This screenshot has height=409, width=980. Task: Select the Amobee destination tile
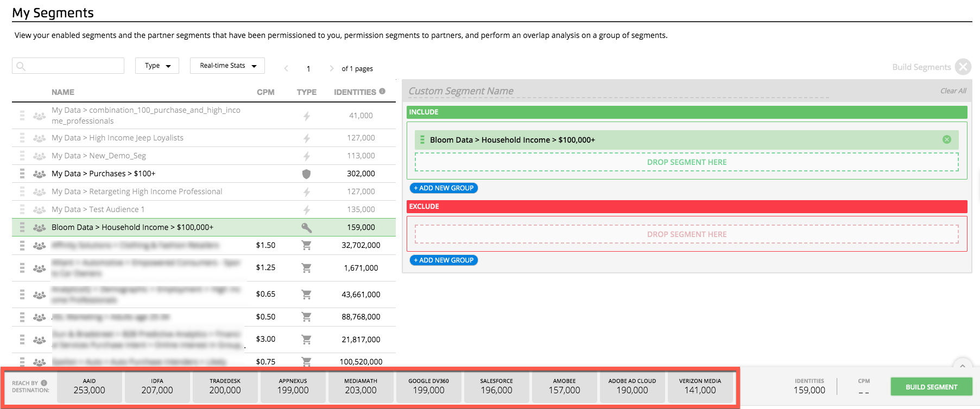point(564,387)
